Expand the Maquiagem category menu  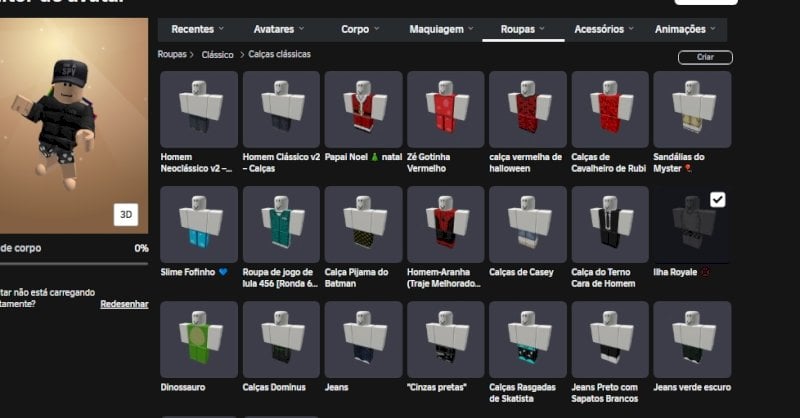tap(441, 30)
